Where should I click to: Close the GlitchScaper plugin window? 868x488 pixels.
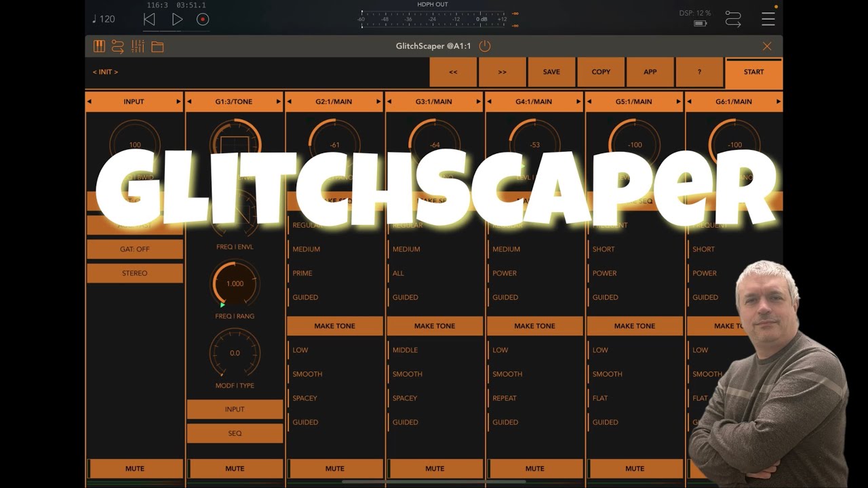click(767, 46)
